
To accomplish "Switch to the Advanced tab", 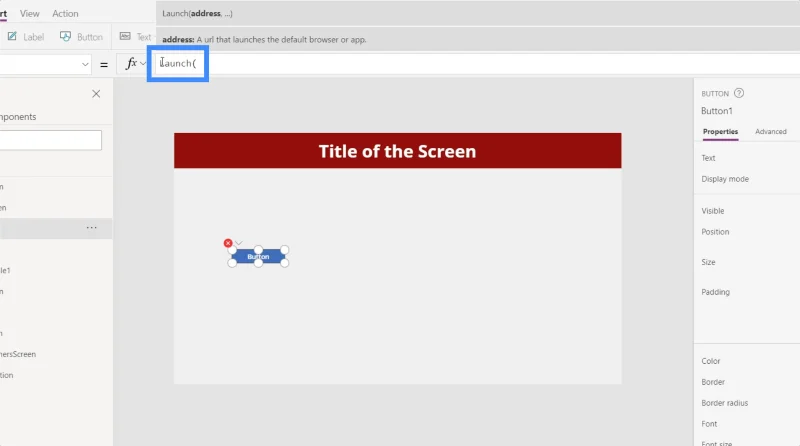I will click(770, 132).
